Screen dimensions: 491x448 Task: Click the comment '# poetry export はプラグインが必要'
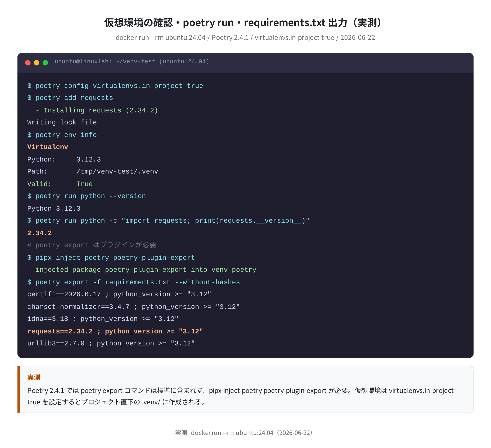(92, 245)
